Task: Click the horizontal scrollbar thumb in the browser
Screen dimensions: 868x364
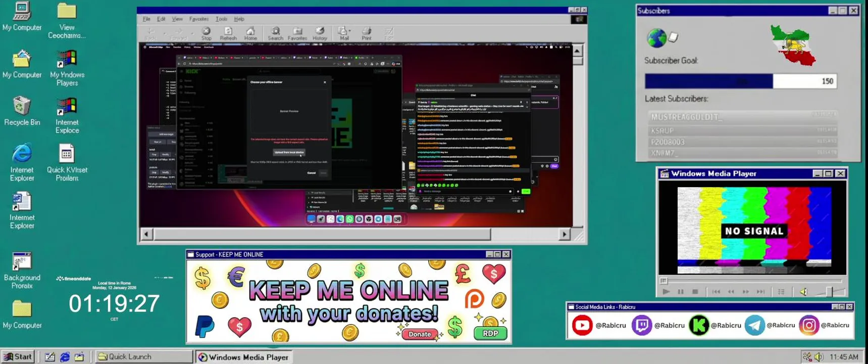Action: [x=322, y=234]
